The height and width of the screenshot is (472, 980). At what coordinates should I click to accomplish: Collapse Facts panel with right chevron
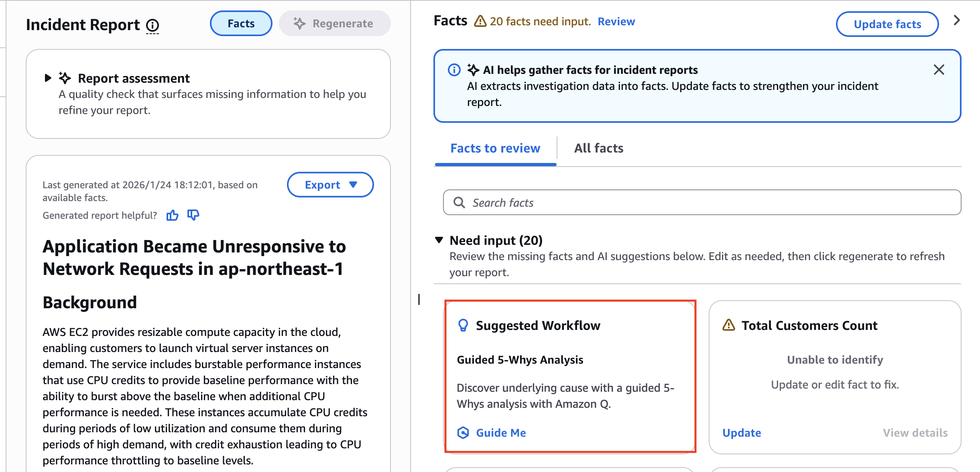[x=957, y=20]
